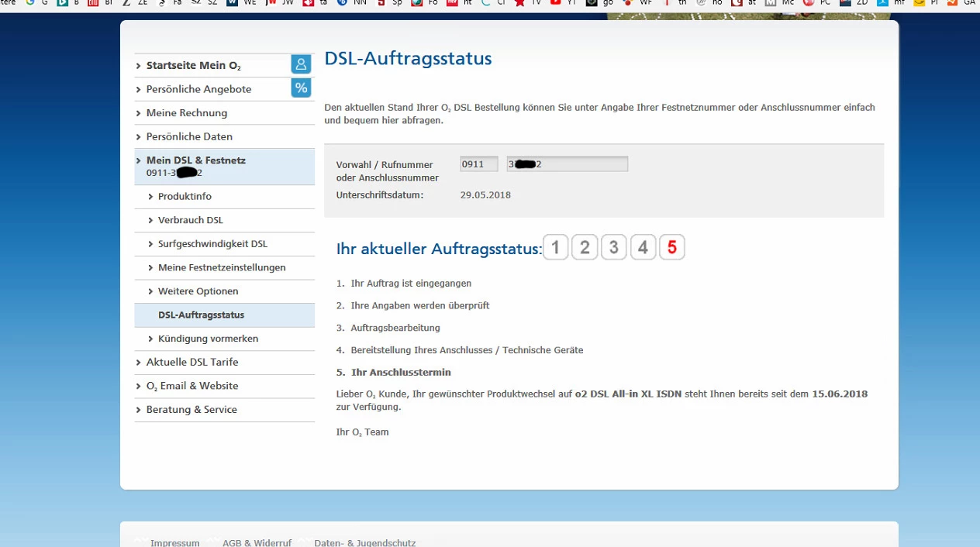980x547 pixels.
Task: Click chevron arrow before Aktuelle DSL Tarife
Action: coord(139,362)
